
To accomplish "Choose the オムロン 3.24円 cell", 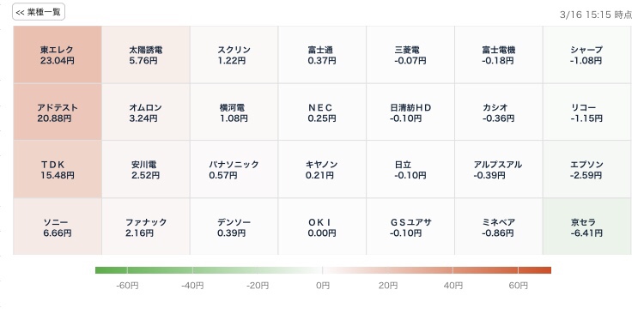I will click(146, 112).
